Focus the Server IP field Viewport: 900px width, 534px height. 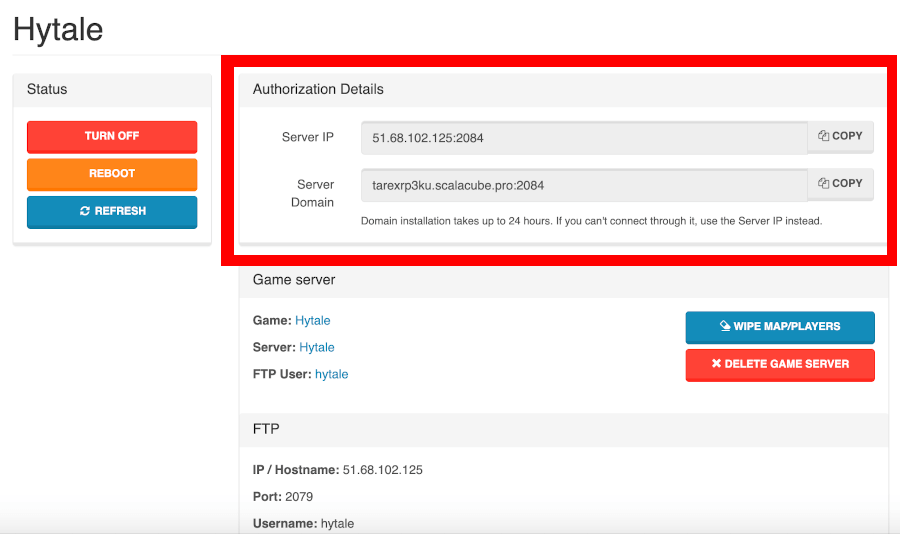point(584,138)
